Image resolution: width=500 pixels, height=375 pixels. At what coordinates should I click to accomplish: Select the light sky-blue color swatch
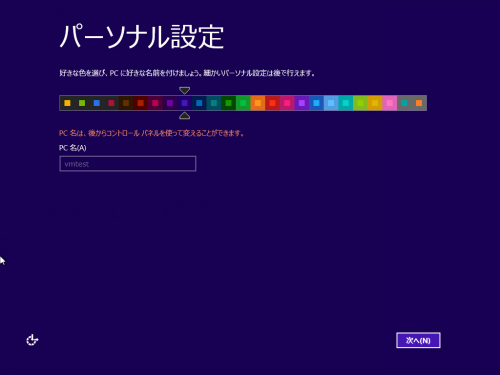point(331,103)
